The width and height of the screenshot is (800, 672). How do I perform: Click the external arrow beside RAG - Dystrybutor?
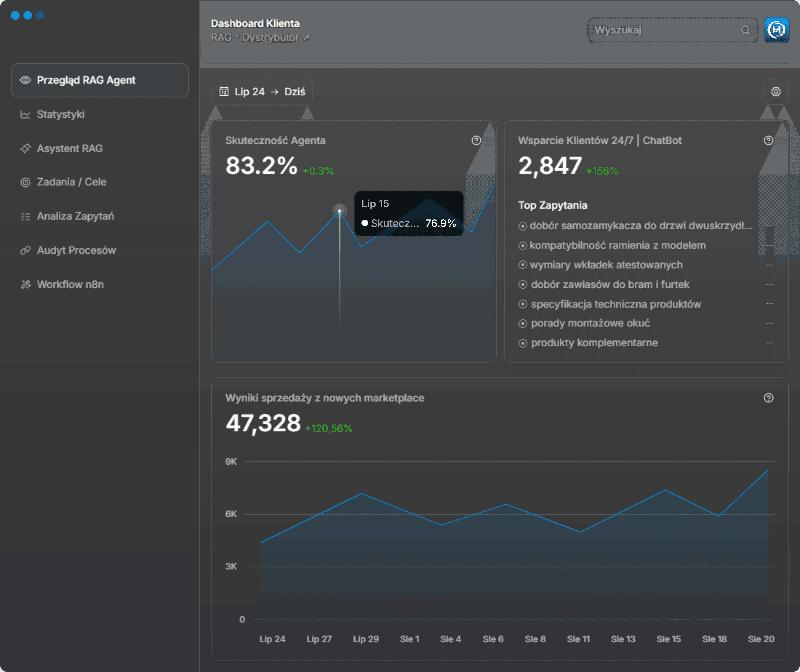click(x=307, y=37)
